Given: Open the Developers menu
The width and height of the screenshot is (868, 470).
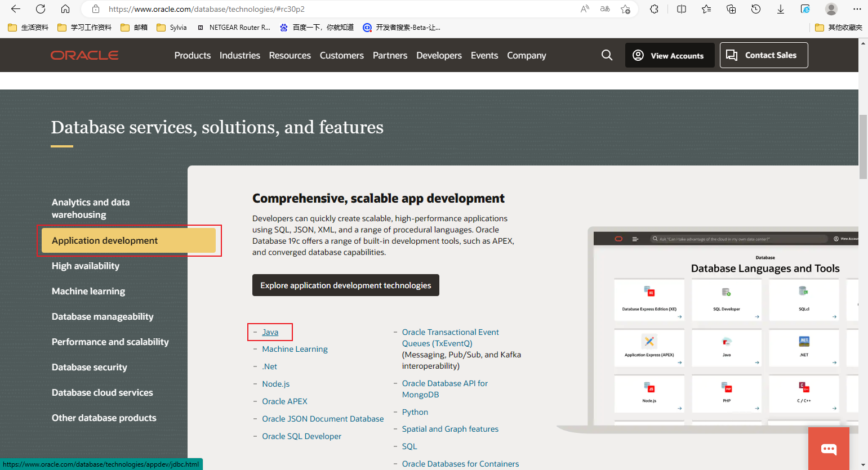Looking at the screenshot, I should [439, 55].
